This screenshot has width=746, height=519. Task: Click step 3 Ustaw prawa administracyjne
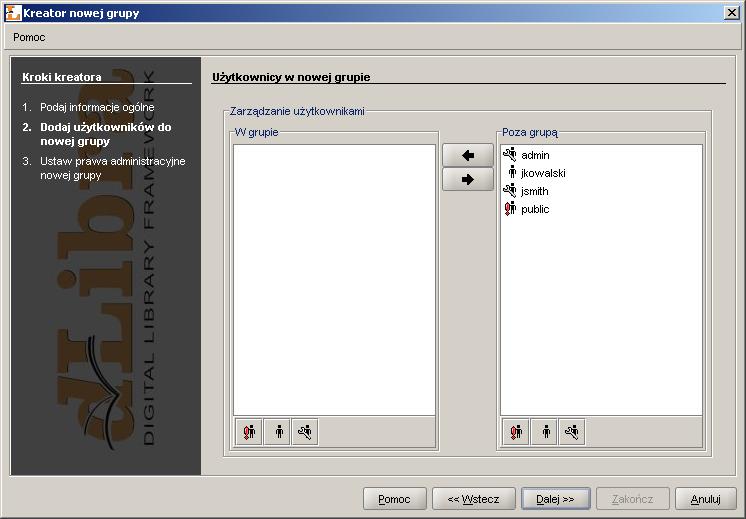point(113,168)
